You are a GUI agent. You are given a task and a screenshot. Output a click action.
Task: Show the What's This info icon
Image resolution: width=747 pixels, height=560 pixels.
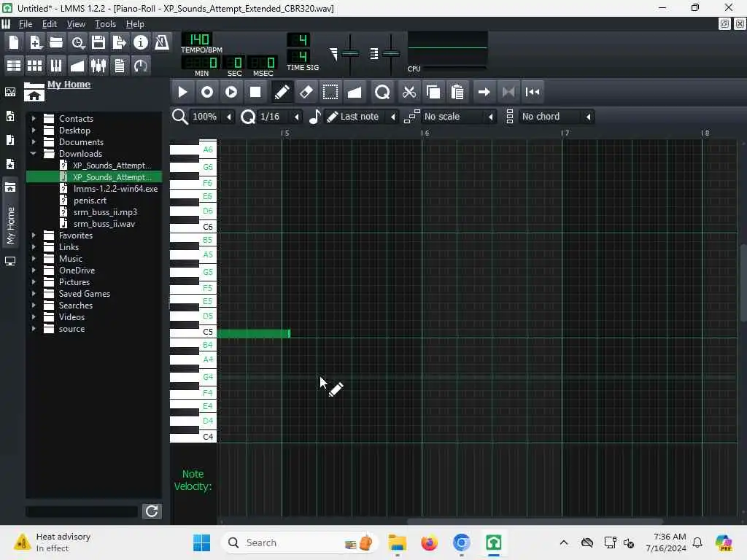tap(141, 42)
